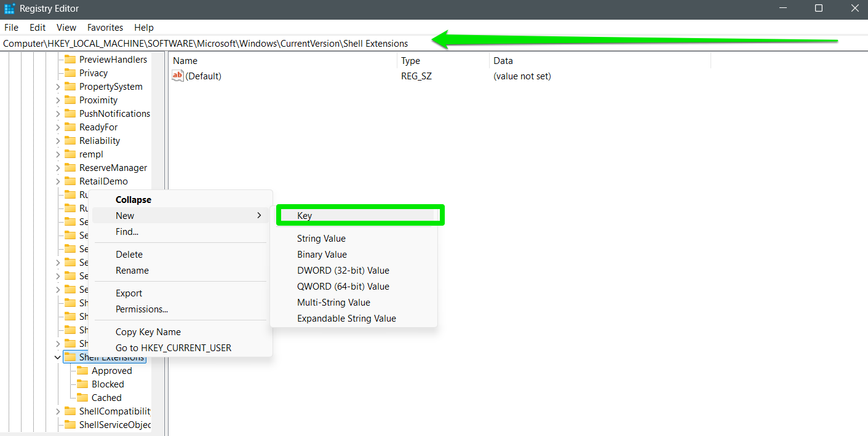Click the (value not set) data cell
Image resolution: width=868 pixels, height=436 pixels.
coord(522,76)
